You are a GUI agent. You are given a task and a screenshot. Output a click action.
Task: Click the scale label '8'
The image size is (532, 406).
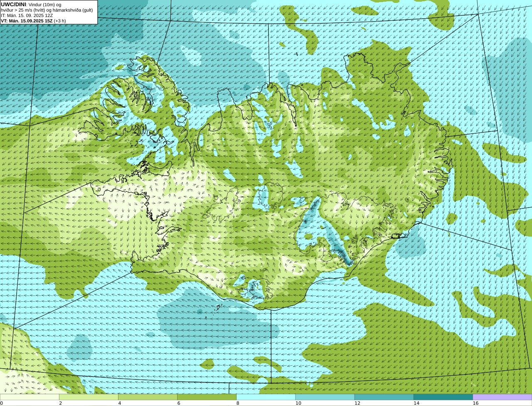pos(238,403)
